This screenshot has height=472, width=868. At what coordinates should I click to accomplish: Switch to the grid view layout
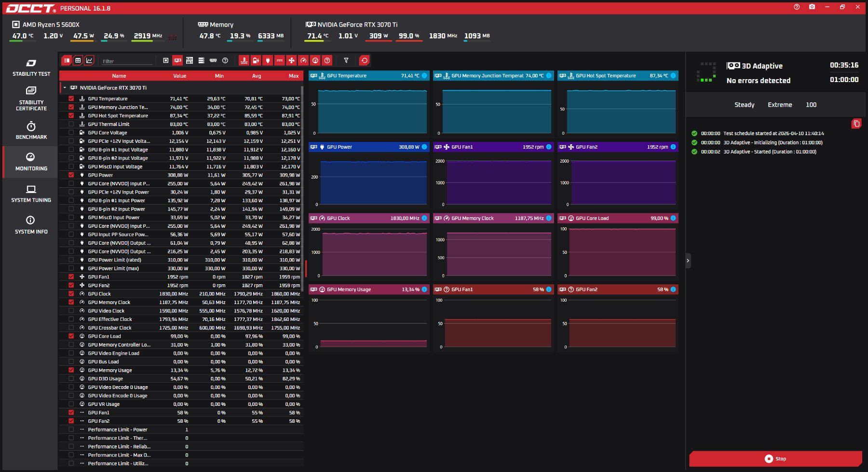(x=78, y=60)
